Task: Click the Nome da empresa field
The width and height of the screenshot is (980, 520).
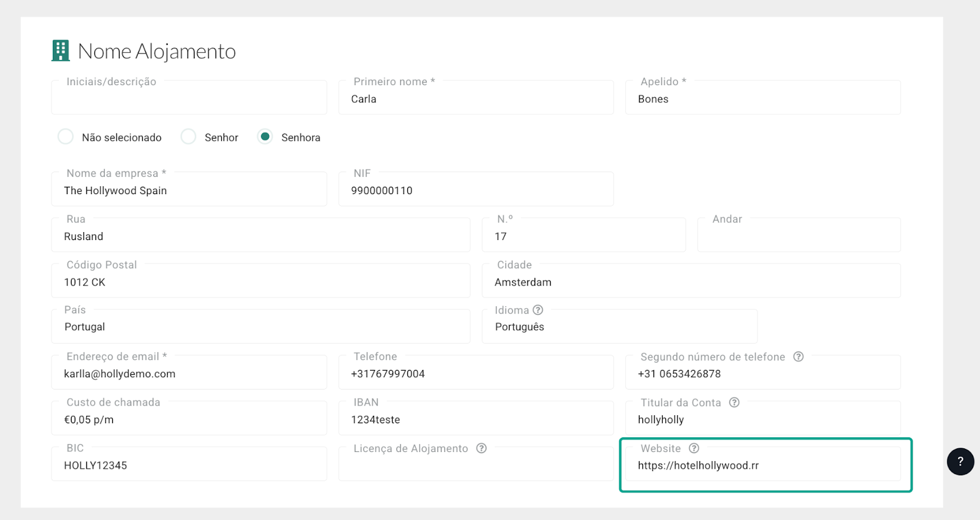Action: (x=189, y=189)
